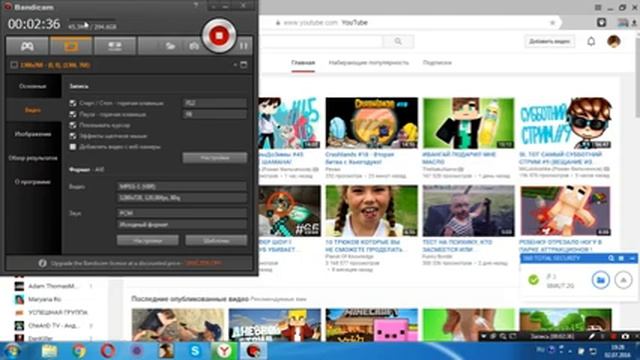This screenshot has height=360, width=640.
Task: Click the Pause hotkey input field
Action: (215, 114)
